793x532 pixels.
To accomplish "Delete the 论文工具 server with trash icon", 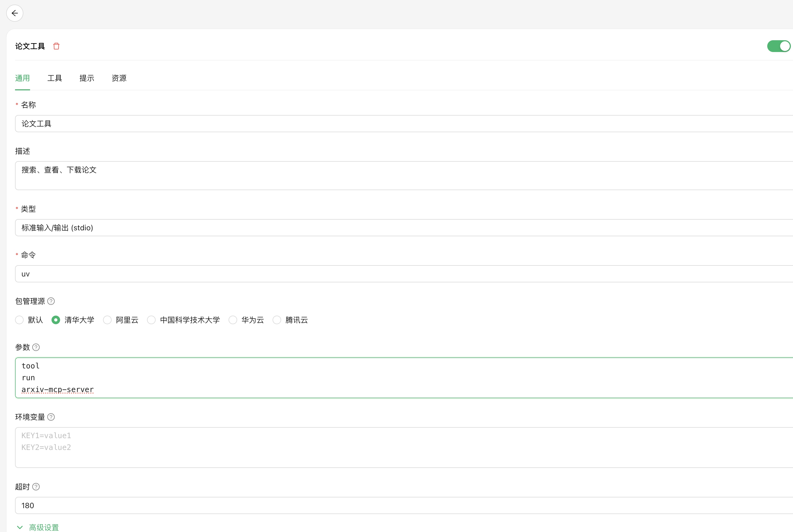I will (56, 46).
